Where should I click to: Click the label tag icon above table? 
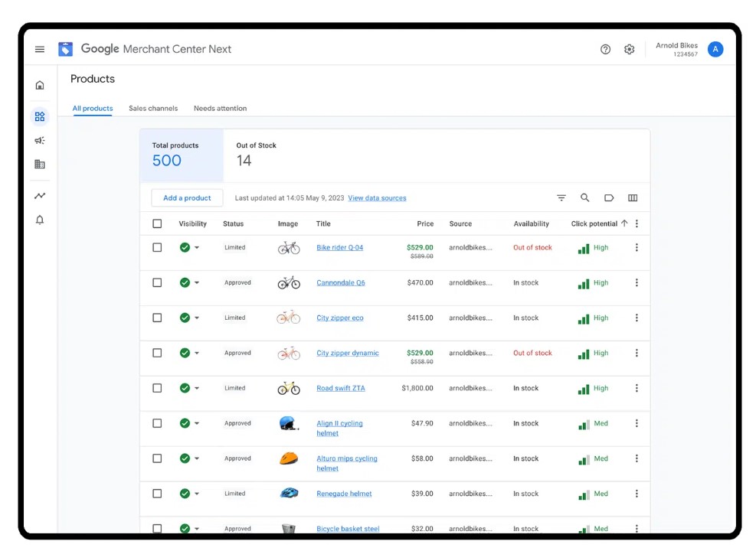609,198
